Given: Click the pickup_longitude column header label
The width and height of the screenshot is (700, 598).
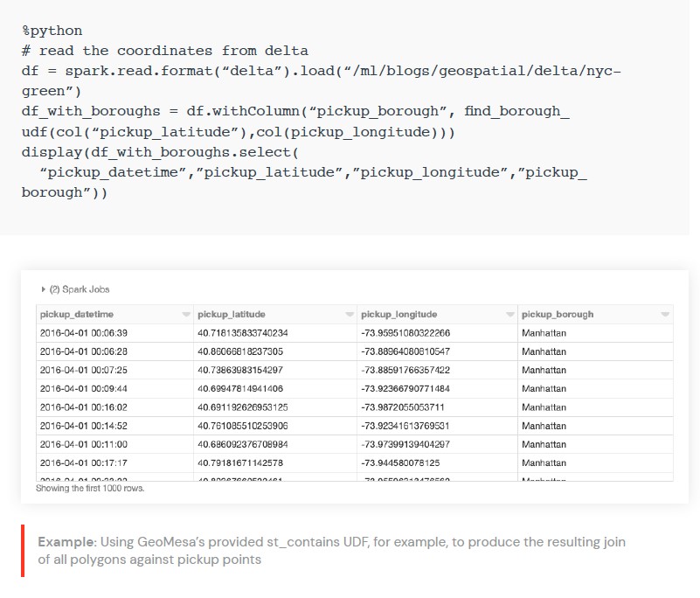Looking at the screenshot, I should tap(399, 315).
